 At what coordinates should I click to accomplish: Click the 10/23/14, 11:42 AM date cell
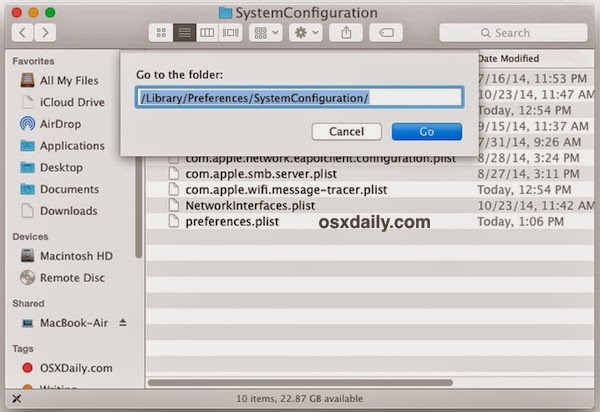tap(535, 206)
